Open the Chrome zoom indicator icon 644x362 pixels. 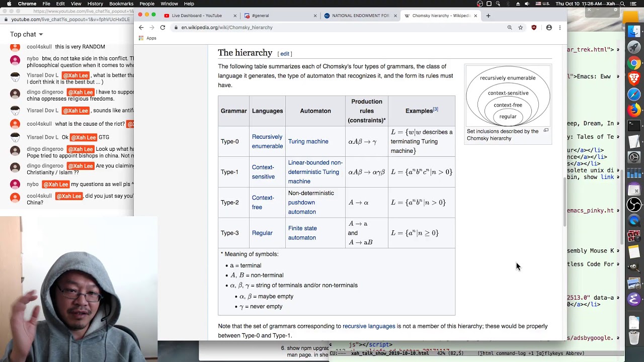pyautogui.click(x=510, y=28)
